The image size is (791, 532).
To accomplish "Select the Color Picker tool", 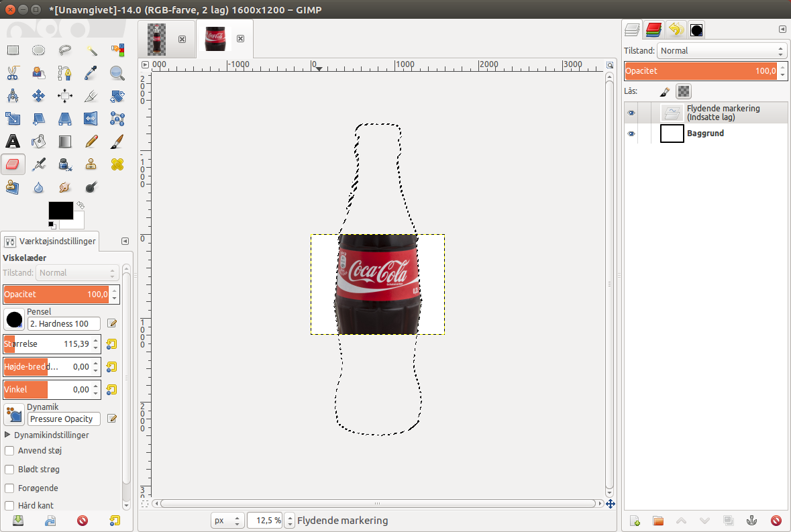I will point(91,73).
